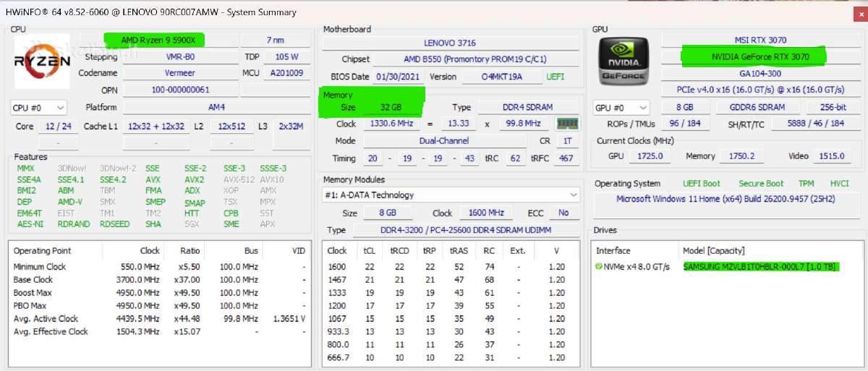
Task: Click the 12 / 24 core count field
Action: click(58, 127)
